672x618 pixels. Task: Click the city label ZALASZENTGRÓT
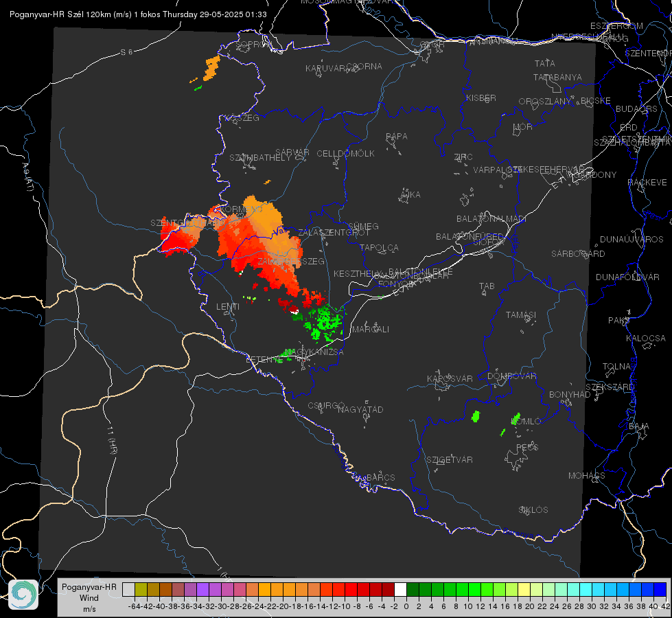(x=334, y=233)
